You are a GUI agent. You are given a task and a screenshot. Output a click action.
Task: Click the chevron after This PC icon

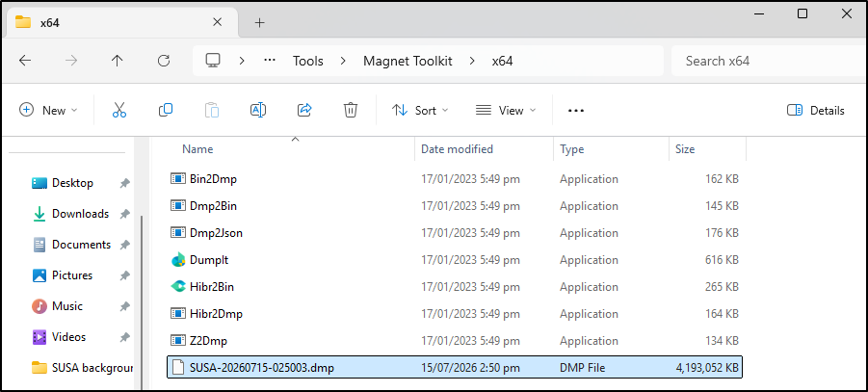tap(242, 61)
